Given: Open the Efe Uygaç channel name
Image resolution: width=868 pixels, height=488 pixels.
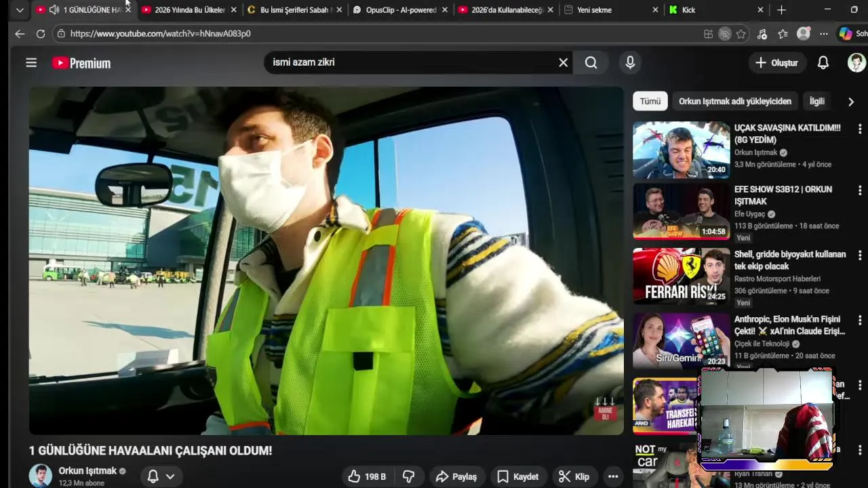Looking at the screenshot, I should 749,214.
